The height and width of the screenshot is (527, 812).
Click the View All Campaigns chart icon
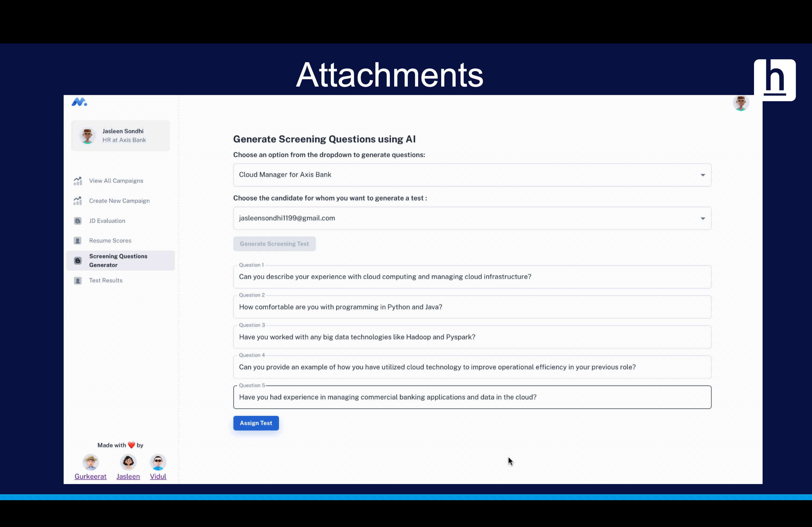78,181
